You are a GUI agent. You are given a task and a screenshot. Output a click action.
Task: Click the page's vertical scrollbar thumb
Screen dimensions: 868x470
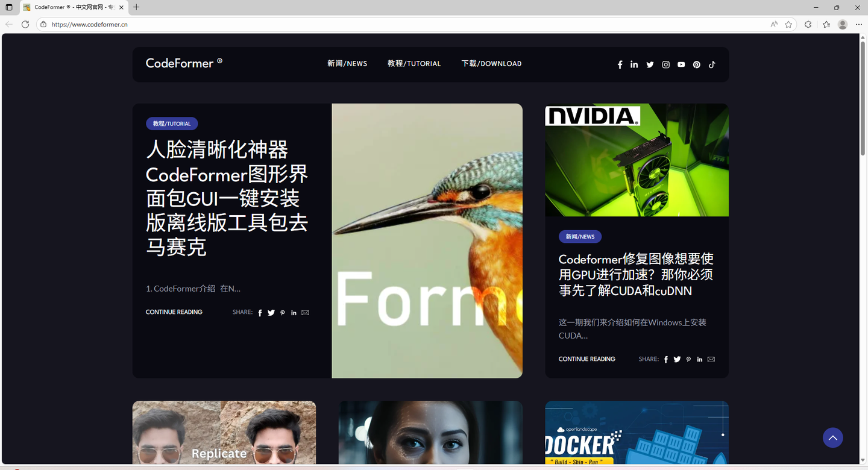tap(863, 99)
